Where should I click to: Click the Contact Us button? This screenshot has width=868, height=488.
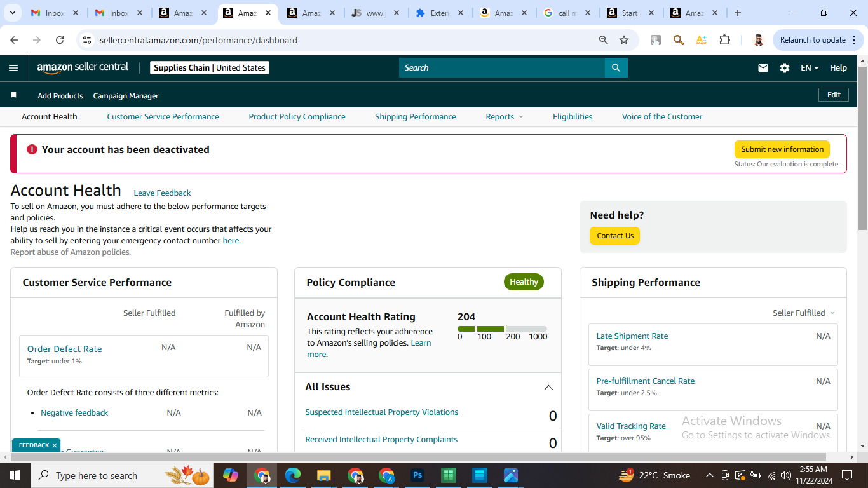click(x=615, y=236)
